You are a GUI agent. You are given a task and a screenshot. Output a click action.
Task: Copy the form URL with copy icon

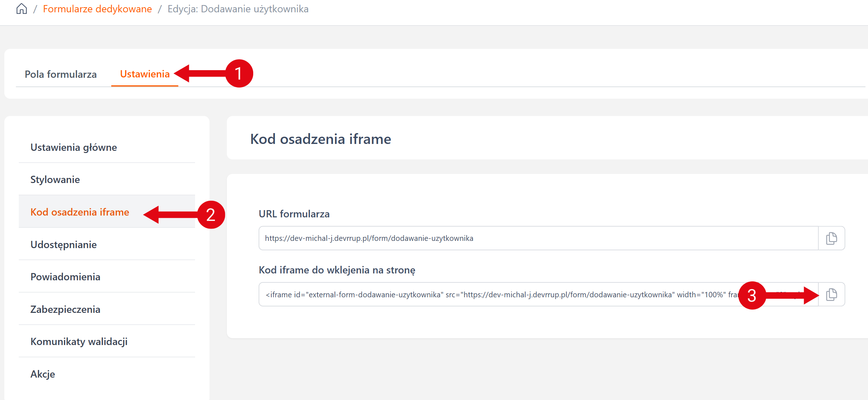point(831,238)
